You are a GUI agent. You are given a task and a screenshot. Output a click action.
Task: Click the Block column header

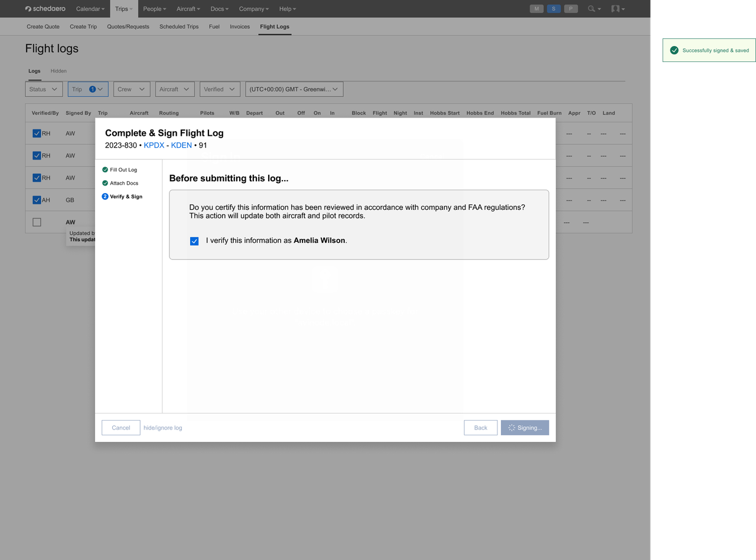tap(359, 113)
